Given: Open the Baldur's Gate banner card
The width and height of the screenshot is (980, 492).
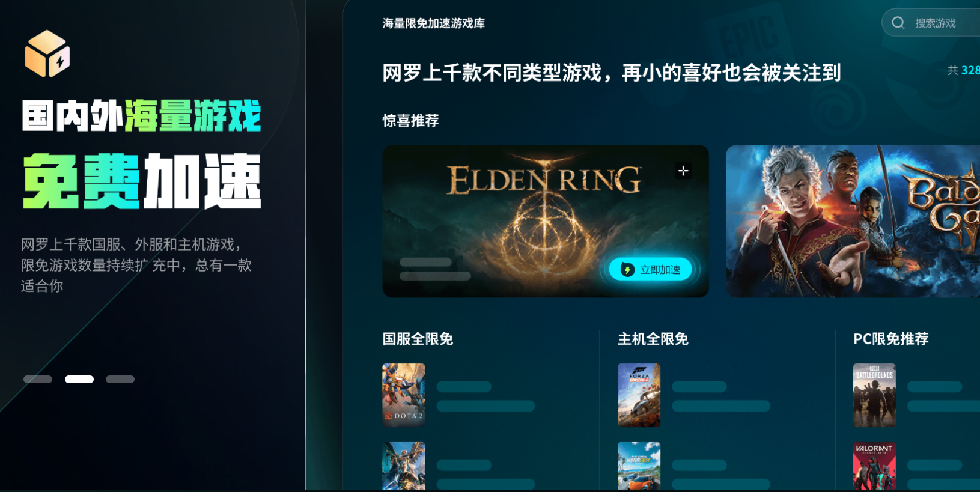Looking at the screenshot, I should coord(853,221).
